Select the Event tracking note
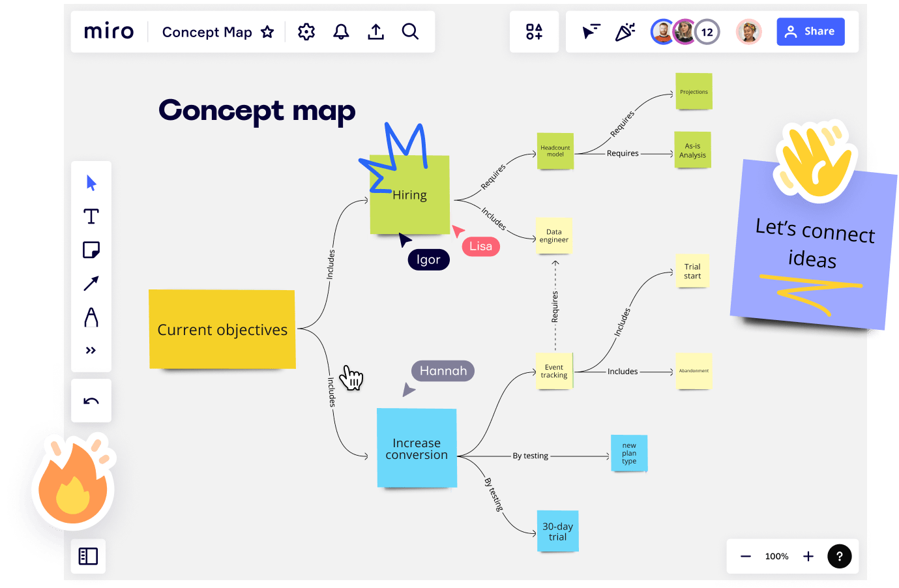The width and height of the screenshot is (899, 588). tap(554, 371)
